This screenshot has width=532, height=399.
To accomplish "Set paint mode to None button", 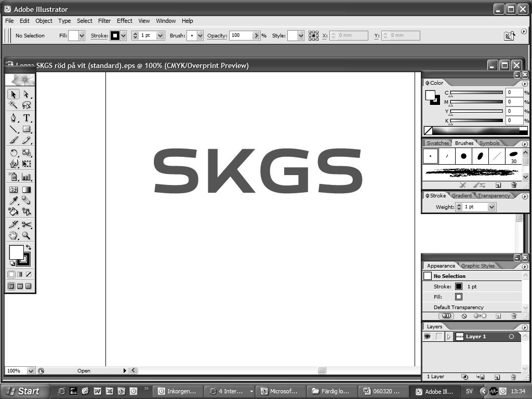I will point(29,274).
